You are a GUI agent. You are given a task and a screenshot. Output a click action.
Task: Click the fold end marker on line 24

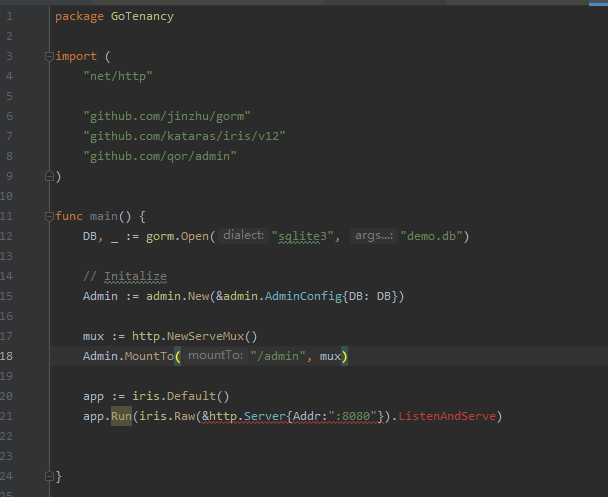(49, 476)
